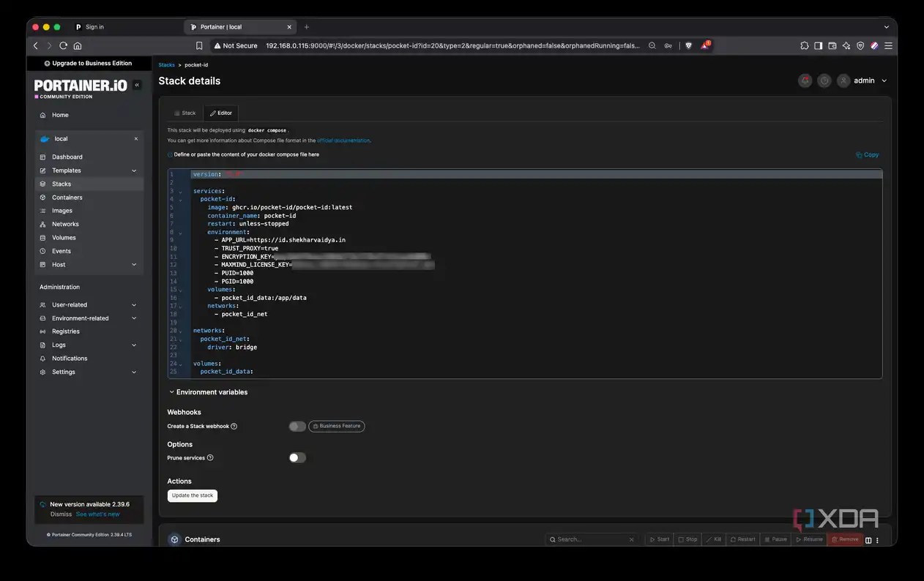Screen dimensions: 924x581
Task: Click the Business Feature badge
Action: [x=337, y=427]
